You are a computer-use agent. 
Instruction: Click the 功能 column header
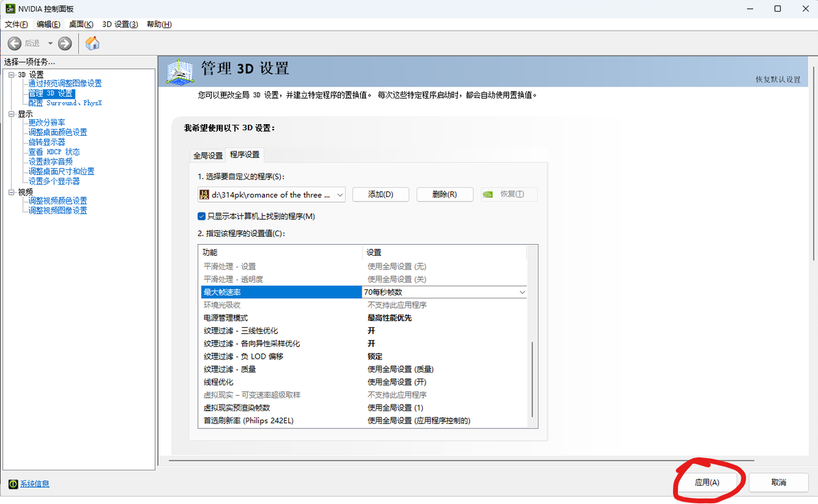click(x=281, y=252)
